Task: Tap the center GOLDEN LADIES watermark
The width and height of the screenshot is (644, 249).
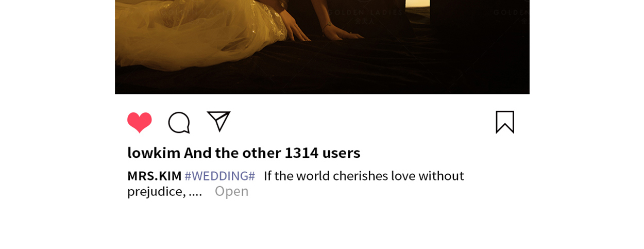Action: click(x=365, y=15)
